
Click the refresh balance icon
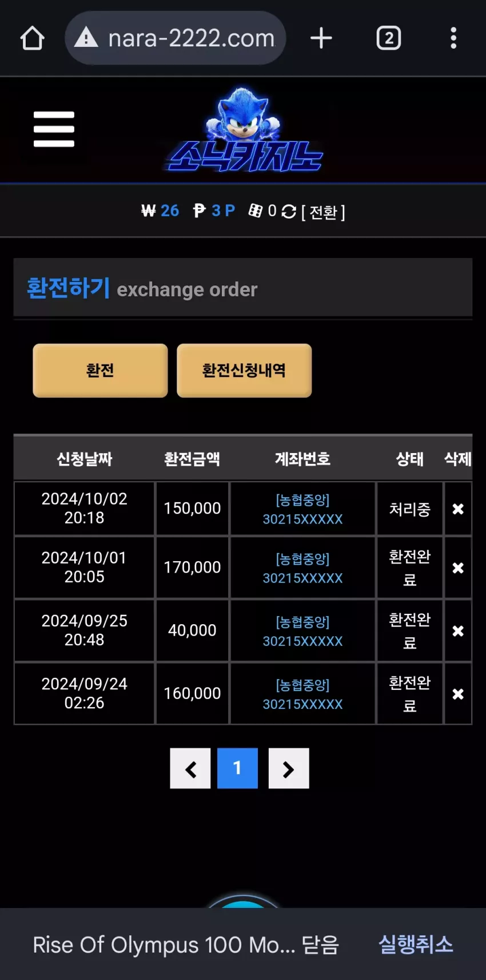tap(289, 212)
